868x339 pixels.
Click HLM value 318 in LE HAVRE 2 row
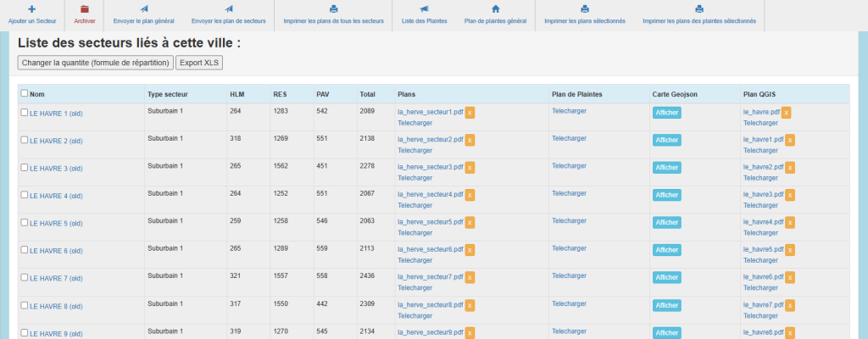click(x=236, y=138)
